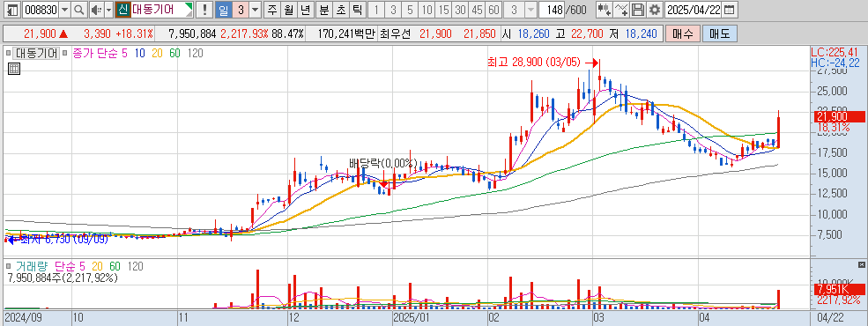This screenshot has width=868, height=326.
Task: Open the daily period count dropdown arrow
Action: [x=255, y=10]
